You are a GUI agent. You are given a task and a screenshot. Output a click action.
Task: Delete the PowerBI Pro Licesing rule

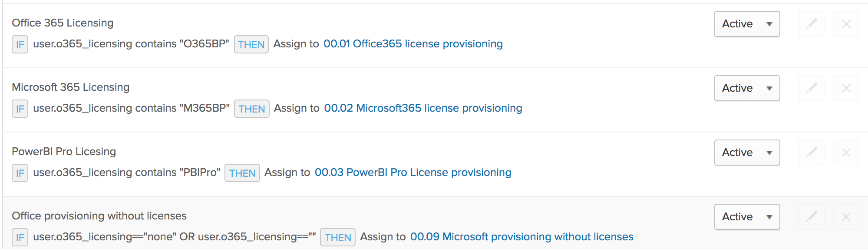pyautogui.click(x=846, y=153)
